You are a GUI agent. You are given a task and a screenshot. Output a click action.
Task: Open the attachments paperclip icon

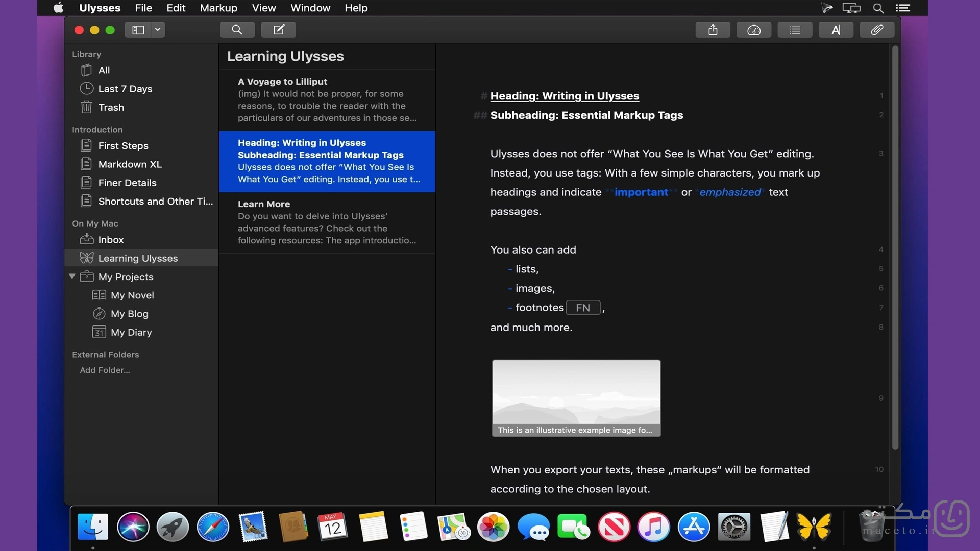(877, 30)
